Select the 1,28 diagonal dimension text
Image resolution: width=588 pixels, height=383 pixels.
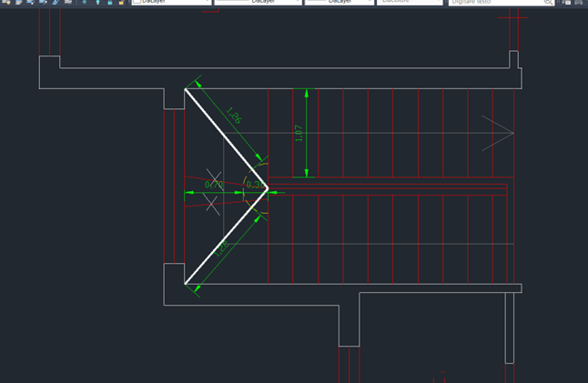click(x=221, y=248)
